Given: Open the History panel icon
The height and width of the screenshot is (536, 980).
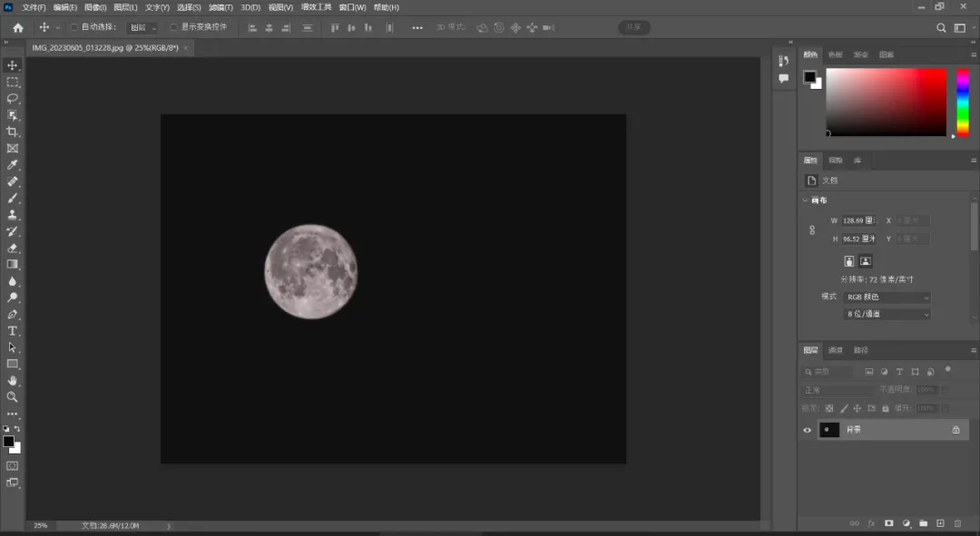Looking at the screenshot, I should point(784,61).
